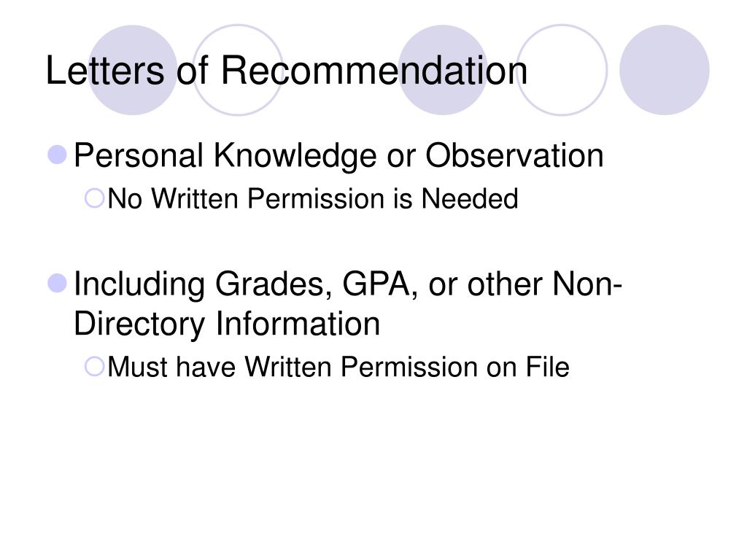Screen dimensions: 747x560
Task: Select the Must have Written Permission on File line
Action: tap(338, 367)
